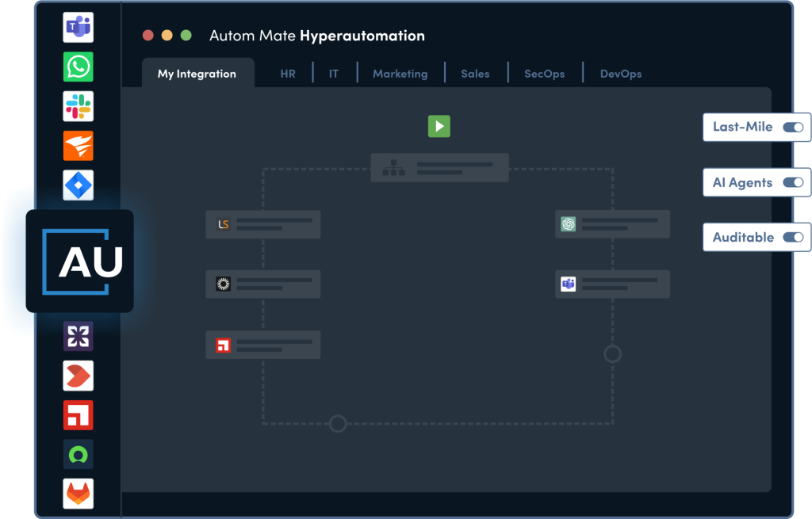Image resolution: width=812 pixels, height=519 pixels.
Task: Switch to the SecOps tab
Action: tap(544, 74)
